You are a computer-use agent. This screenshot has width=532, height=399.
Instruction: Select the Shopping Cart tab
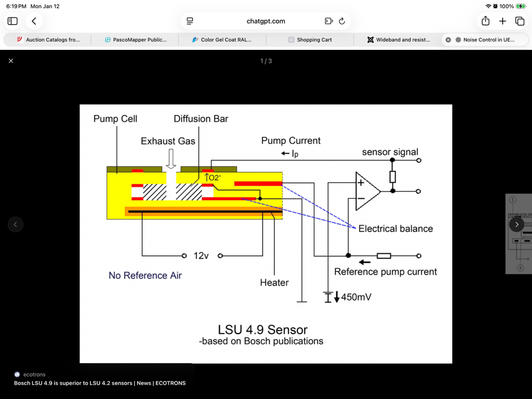310,40
